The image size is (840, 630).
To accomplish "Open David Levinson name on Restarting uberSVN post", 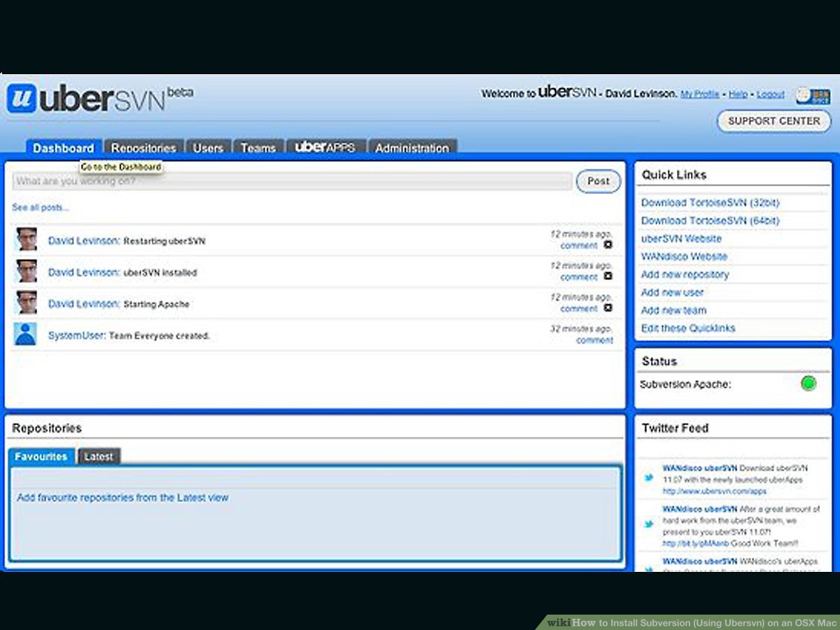I will [84, 241].
